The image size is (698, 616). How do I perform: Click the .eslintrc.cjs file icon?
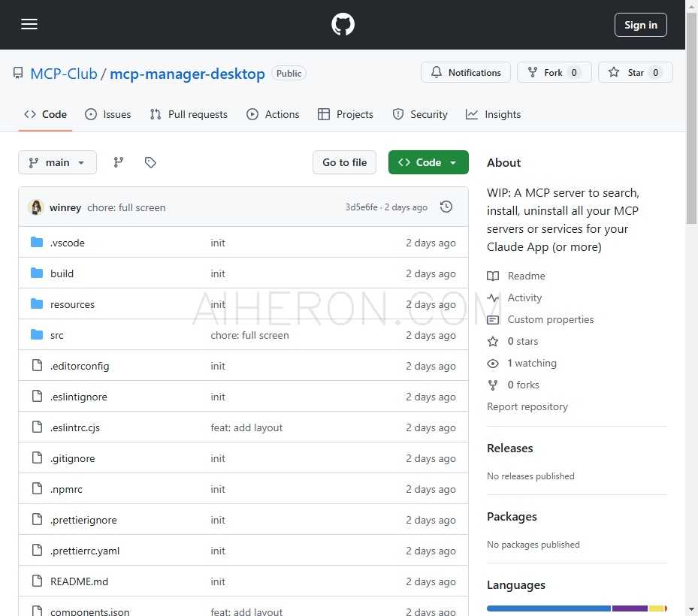[38, 427]
